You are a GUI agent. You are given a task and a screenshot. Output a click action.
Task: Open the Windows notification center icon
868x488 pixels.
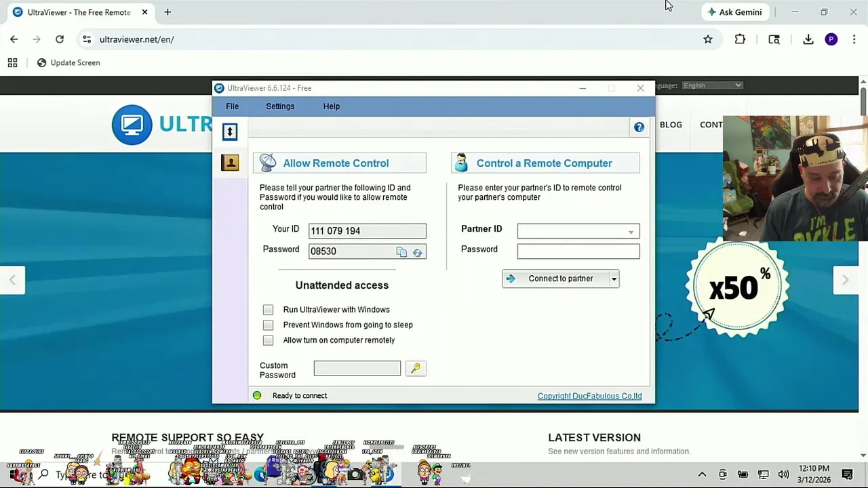(x=847, y=474)
